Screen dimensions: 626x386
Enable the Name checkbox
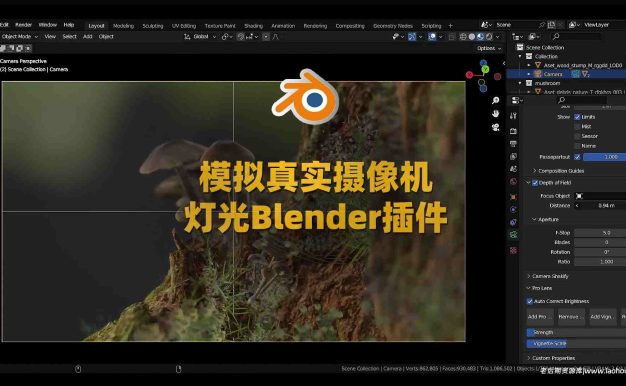tap(577, 146)
